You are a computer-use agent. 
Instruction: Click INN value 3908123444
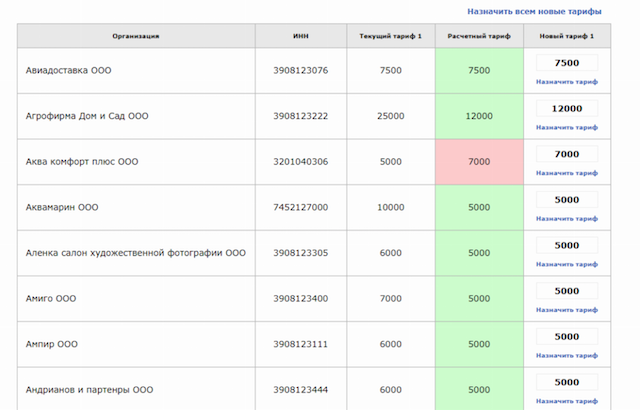point(301,390)
